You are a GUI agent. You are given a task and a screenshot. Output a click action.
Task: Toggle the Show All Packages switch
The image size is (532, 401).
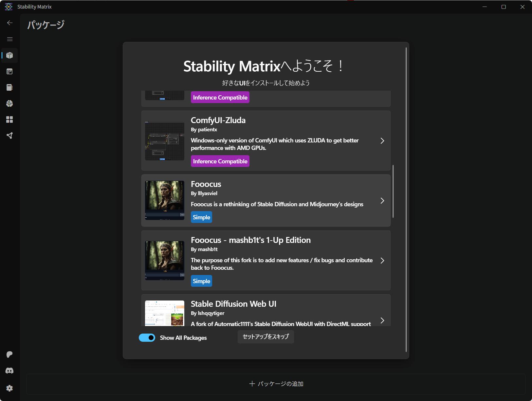(147, 337)
